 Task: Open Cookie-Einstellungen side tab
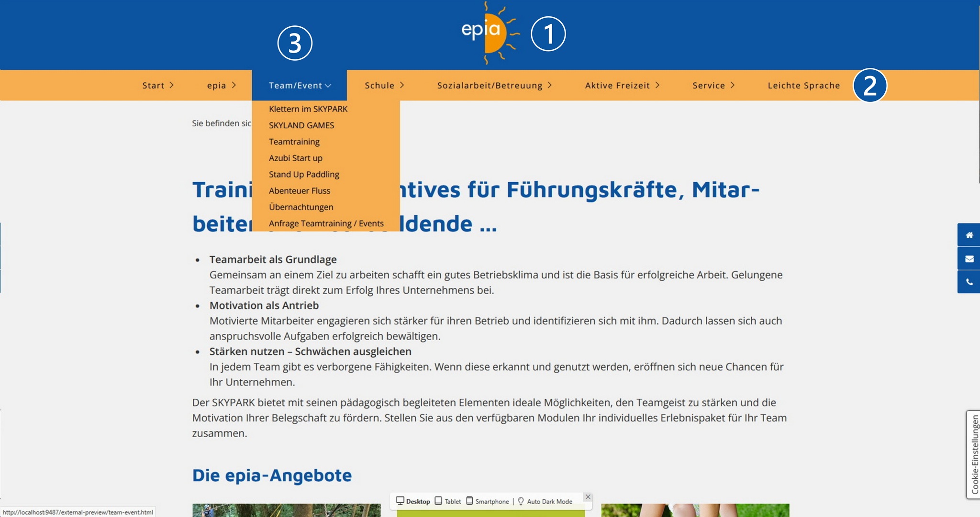[974, 454]
